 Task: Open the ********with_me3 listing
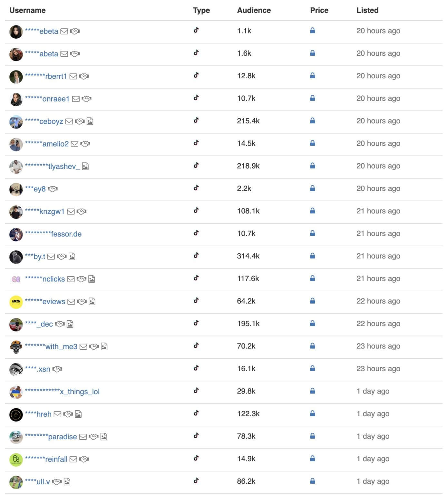51,347
